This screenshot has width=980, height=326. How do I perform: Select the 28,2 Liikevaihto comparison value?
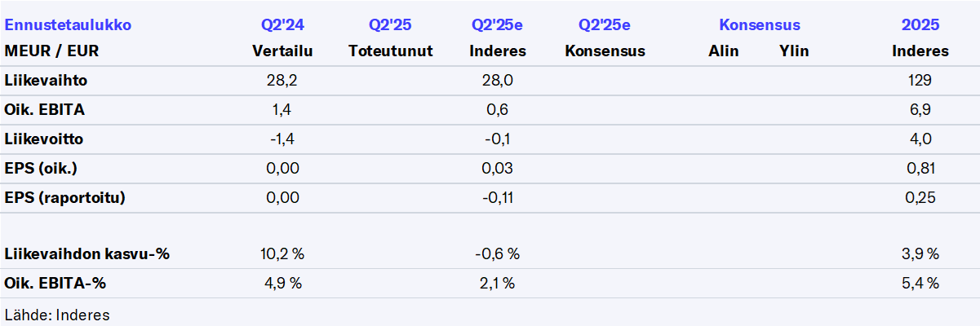point(283,81)
